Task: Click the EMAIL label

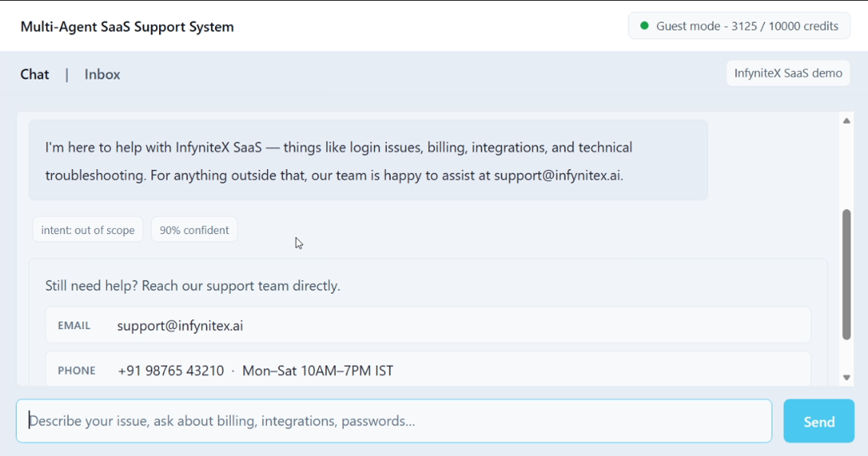Action: tap(73, 326)
